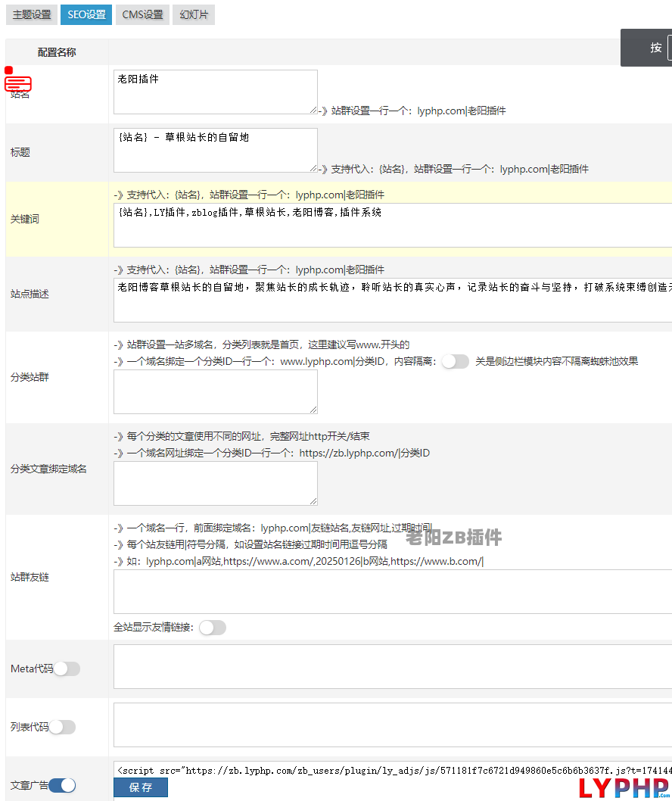Click the Meta代码 code text area
Screen dimensions: 672x801
point(393,667)
